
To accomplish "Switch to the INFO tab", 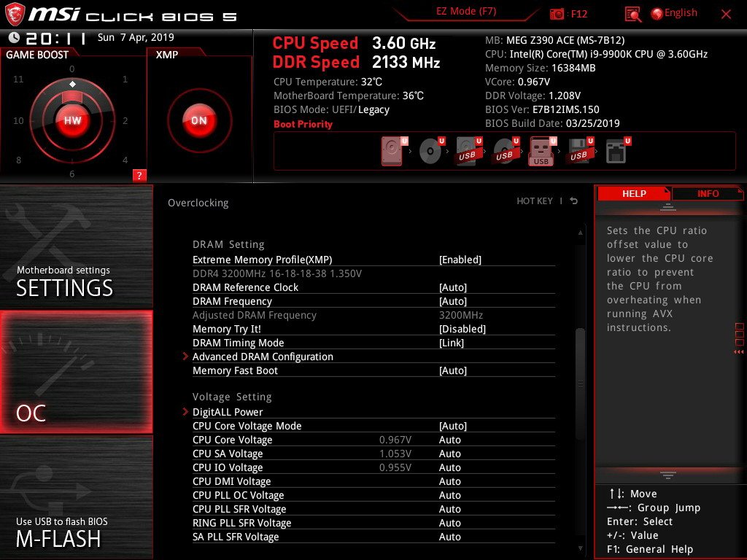I will click(708, 193).
